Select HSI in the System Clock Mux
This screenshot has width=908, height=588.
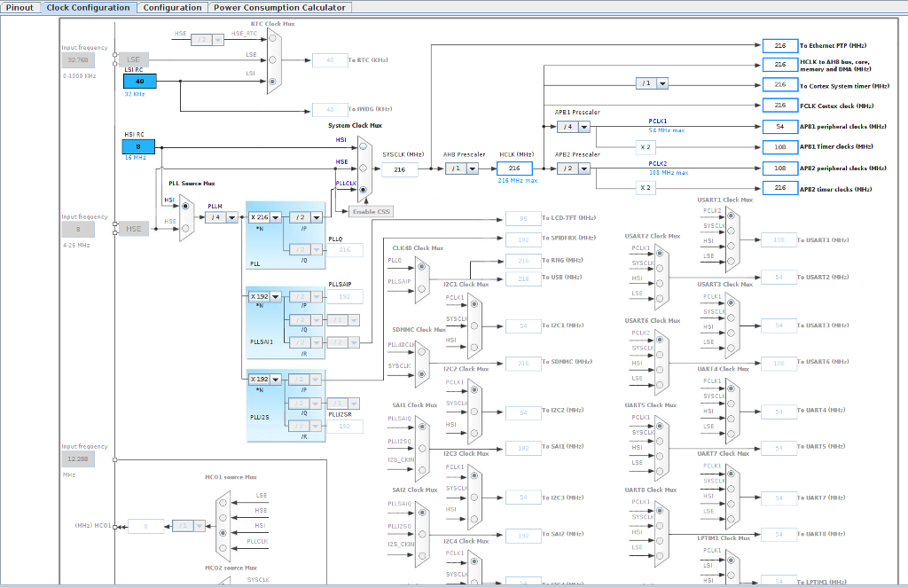pos(364,146)
